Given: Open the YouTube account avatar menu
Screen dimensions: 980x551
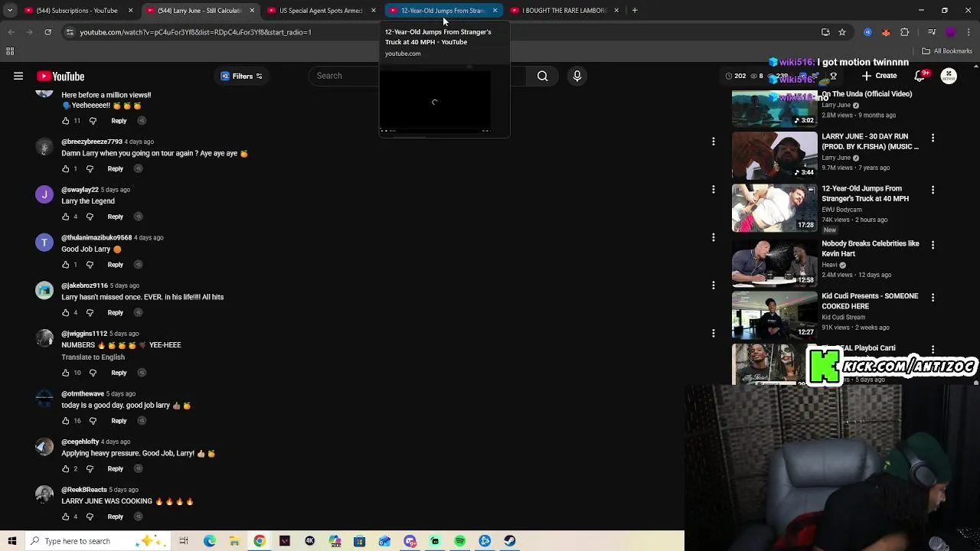Looking at the screenshot, I should pos(949,76).
